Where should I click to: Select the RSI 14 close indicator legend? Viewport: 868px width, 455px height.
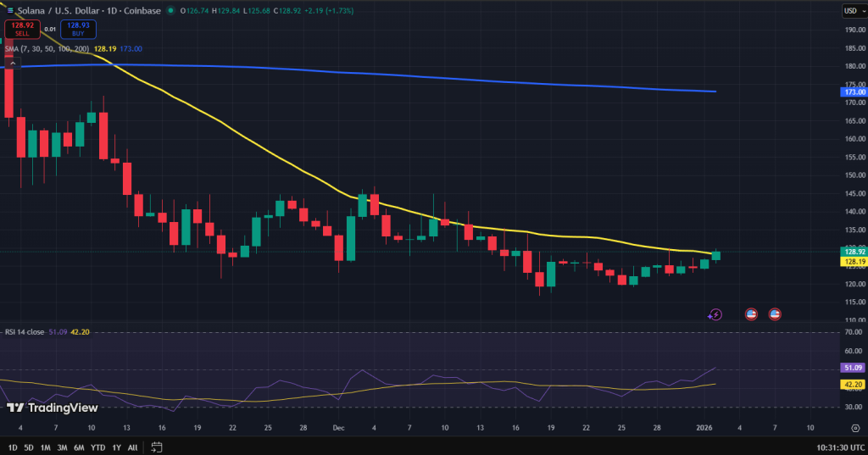point(25,332)
